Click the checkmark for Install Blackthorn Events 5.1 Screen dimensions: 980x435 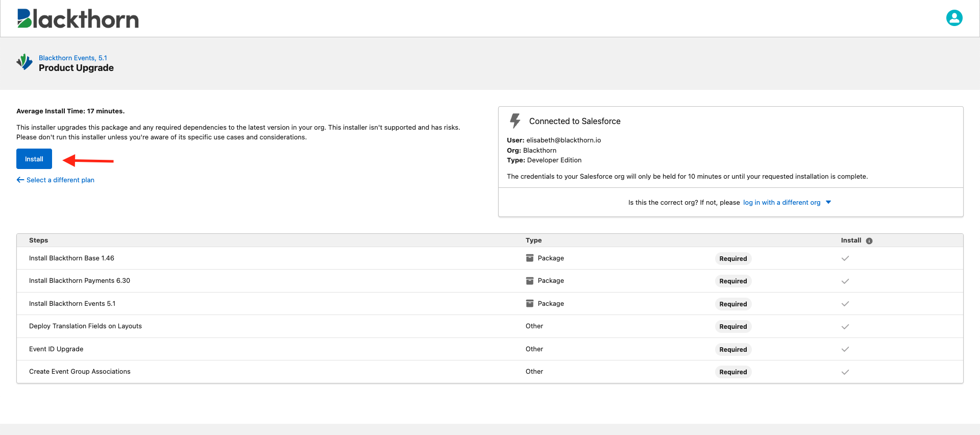click(845, 304)
